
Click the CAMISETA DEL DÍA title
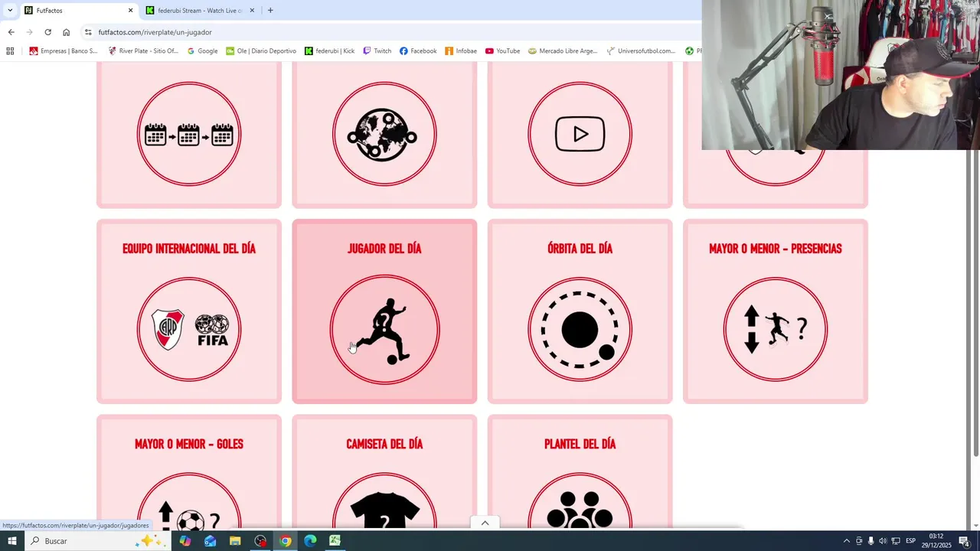tap(384, 444)
